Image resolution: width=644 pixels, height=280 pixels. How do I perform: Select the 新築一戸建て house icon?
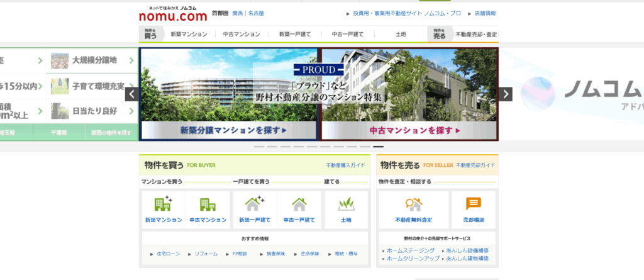(255, 204)
